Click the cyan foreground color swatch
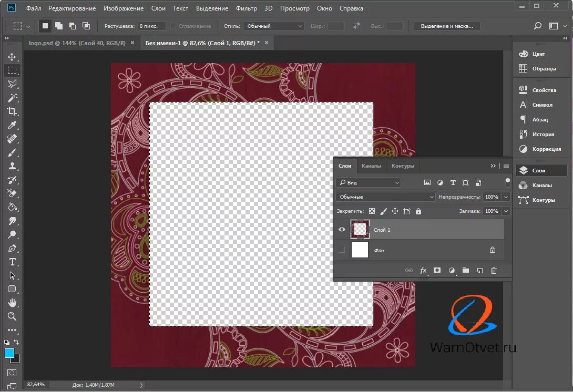Viewport: 573px width, 392px height. pyautogui.click(x=9, y=353)
